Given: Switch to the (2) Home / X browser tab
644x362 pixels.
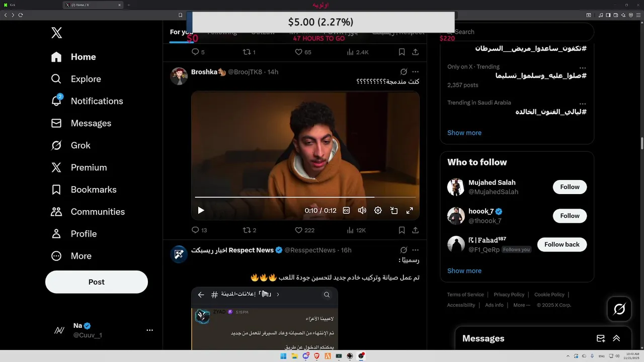Looking at the screenshot, I should [93, 5].
